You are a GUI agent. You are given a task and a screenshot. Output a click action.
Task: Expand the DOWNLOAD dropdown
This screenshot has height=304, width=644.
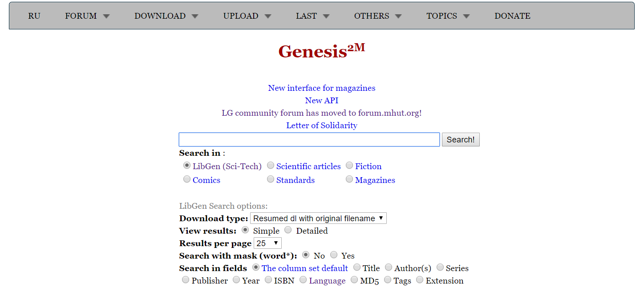195,16
